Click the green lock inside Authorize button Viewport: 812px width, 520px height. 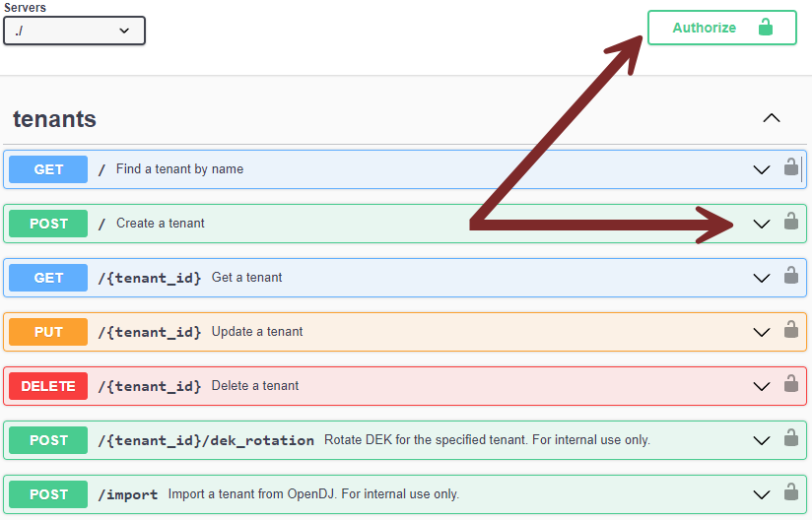point(766,27)
